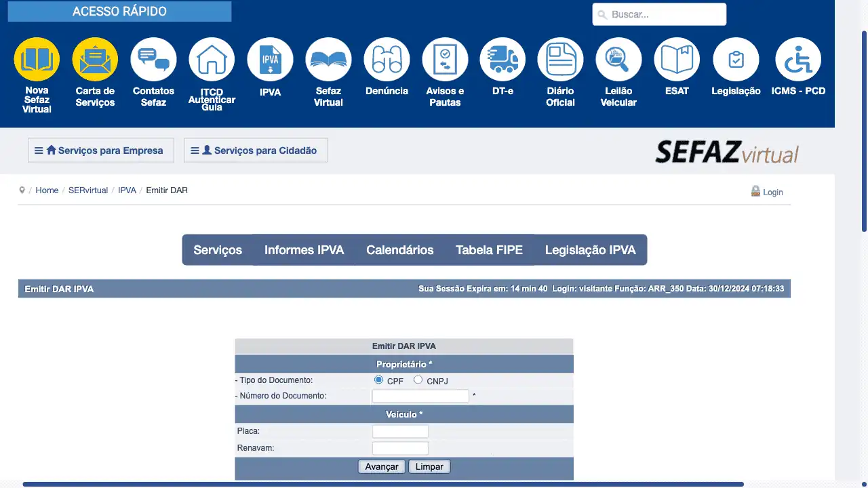The height and width of the screenshot is (488, 868).
Task: Open the Leilão Veicular magnifier icon
Action: click(618, 60)
